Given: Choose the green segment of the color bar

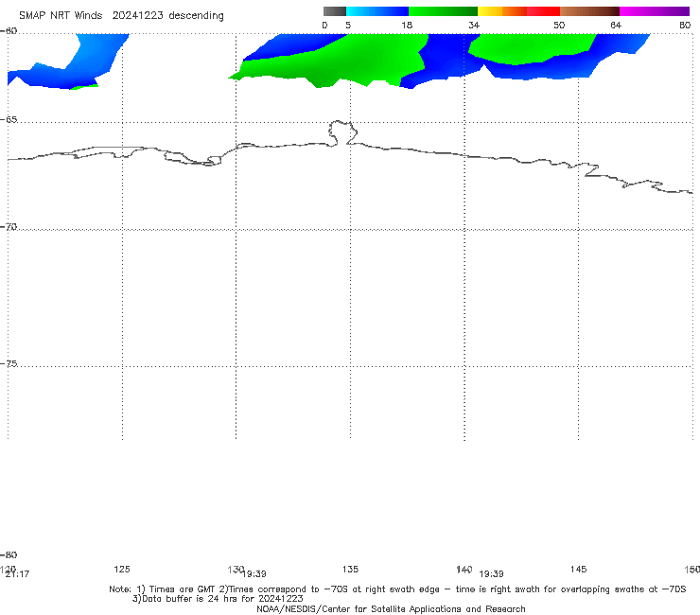Looking at the screenshot, I should click(443, 11).
